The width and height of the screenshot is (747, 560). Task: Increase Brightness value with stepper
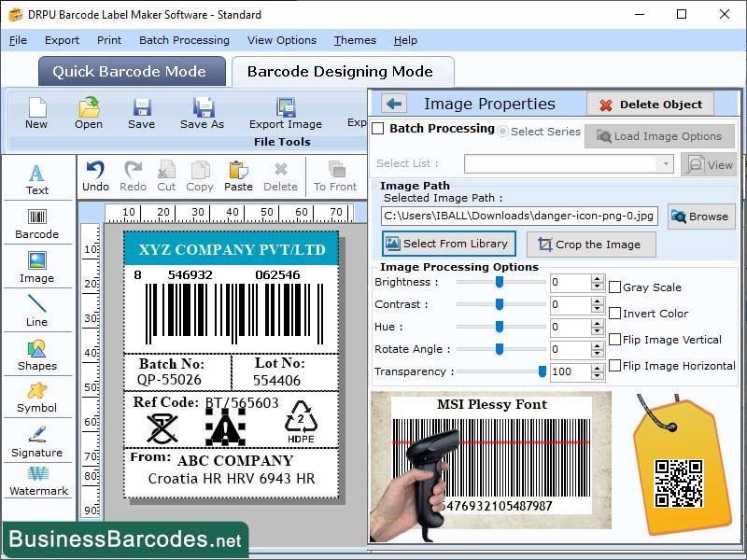[599, 277]
